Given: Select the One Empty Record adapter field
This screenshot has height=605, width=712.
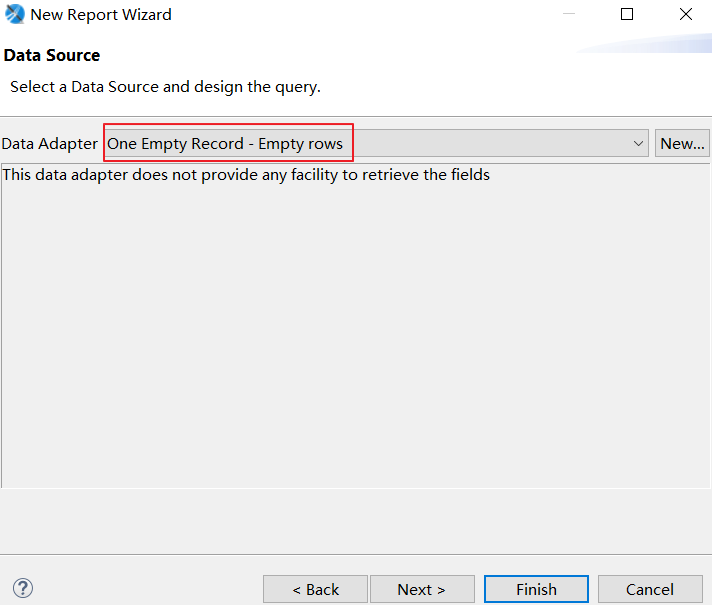Looking at the screenshot, I should (376, 144).
